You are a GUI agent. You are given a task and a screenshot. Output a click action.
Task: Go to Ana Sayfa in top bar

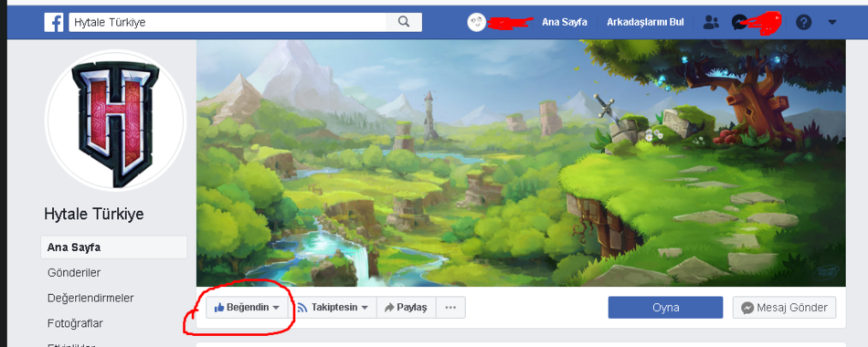coord(564,22)
